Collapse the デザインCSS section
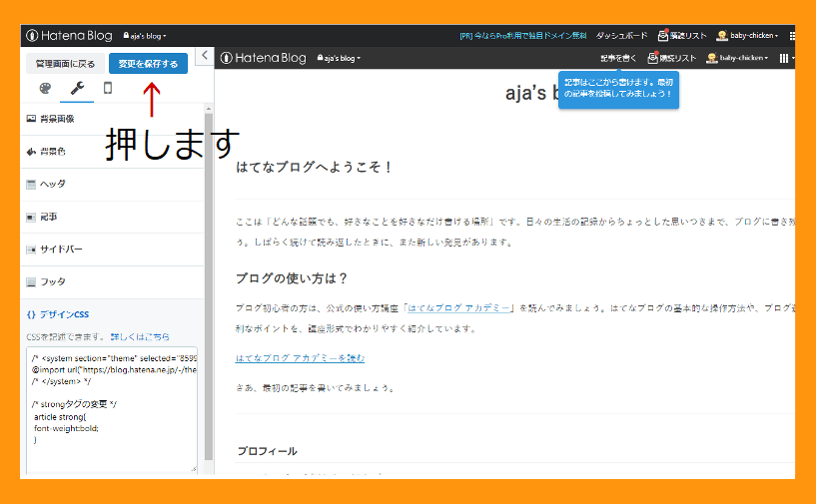This screenshot has width=816, height=504. coord(112,314)
